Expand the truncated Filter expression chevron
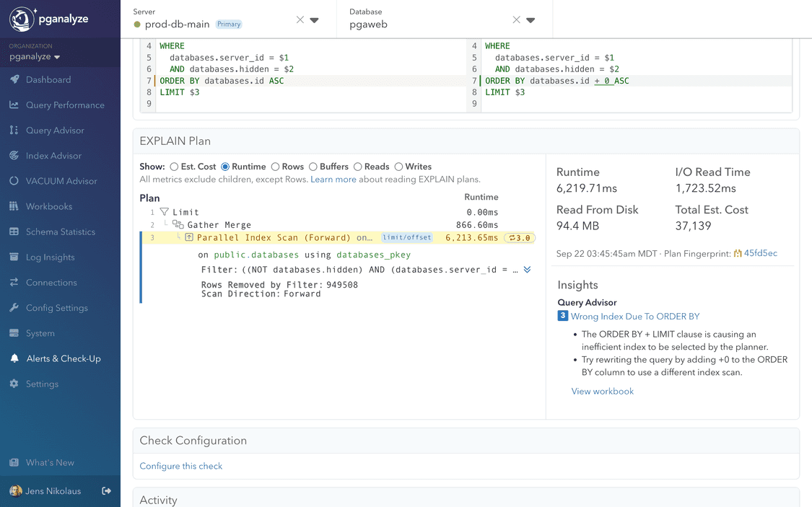The image size is (812, 507). 527,270
